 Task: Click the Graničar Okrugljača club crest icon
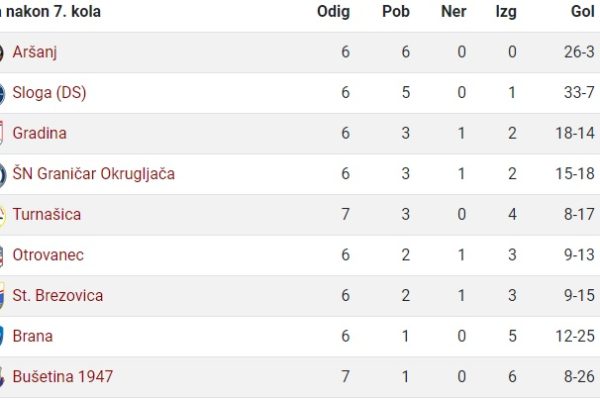point(2,174)
